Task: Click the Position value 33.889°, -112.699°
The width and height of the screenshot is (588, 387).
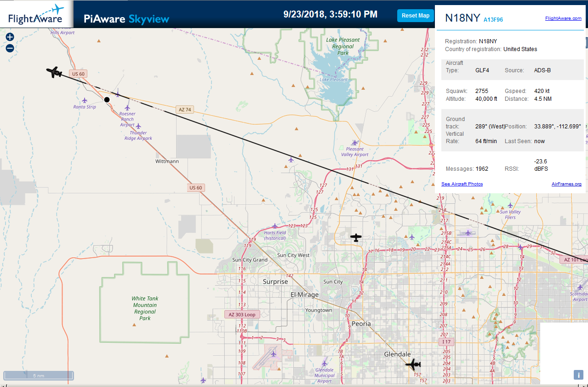Action: [x=558, y=126]
